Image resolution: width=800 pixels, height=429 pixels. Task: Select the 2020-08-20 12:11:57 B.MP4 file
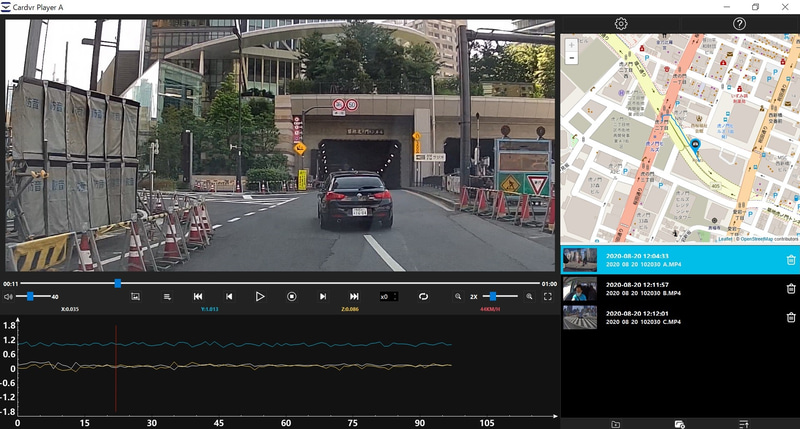(x=680, y=289)
